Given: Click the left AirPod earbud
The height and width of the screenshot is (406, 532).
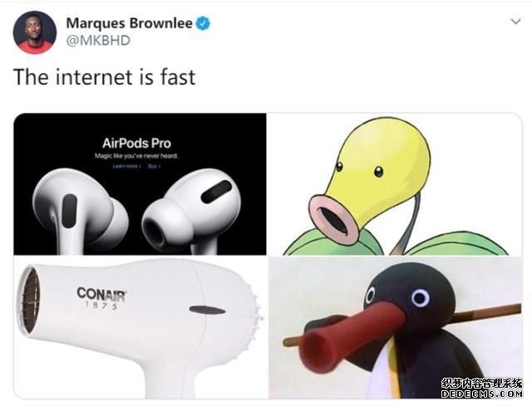Looking at the screenshot, I should point(80,210).
